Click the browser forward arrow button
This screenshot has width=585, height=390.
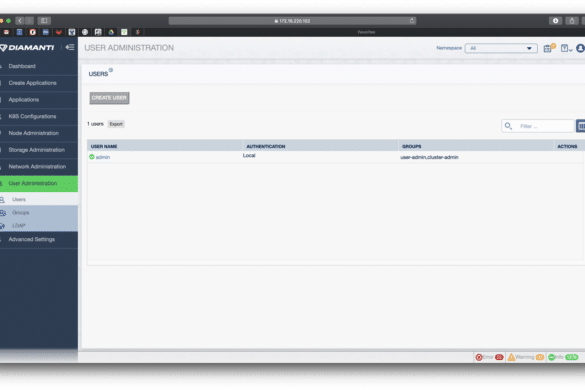coord(29,21)
